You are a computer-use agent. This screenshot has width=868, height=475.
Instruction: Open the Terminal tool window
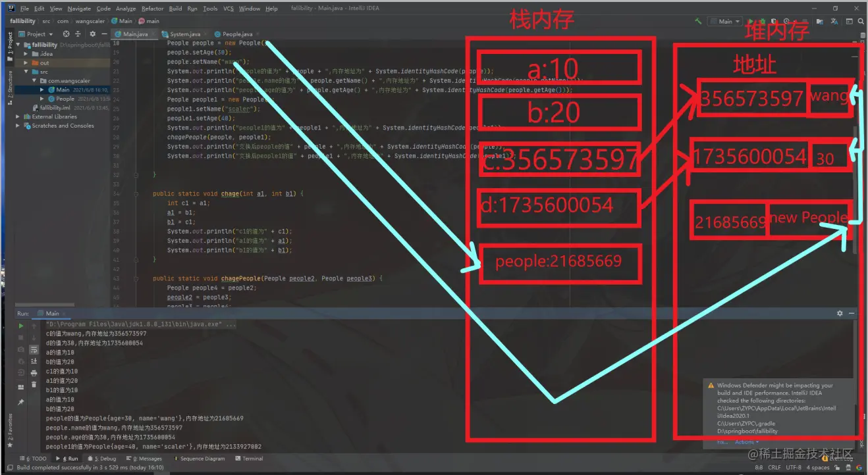pyautogui.click(x=248, y=459)
